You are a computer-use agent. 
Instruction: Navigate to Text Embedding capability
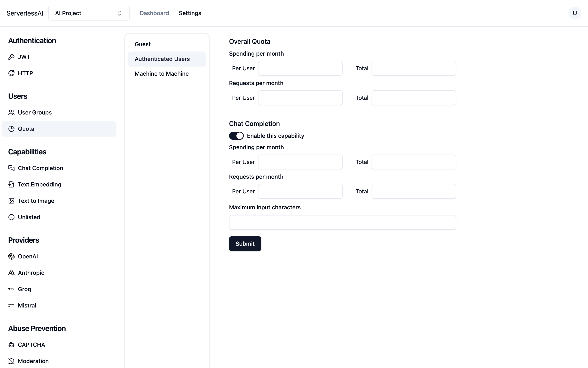(x=59, y=184)
